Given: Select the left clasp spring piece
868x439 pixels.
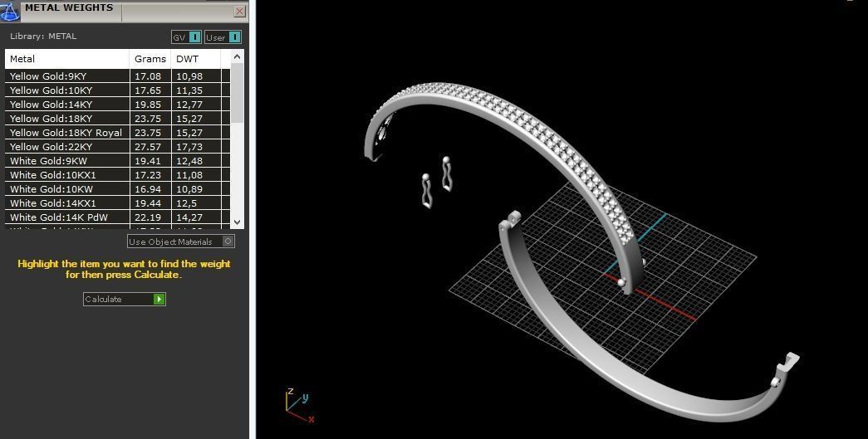Looking at the screenshot, I should (x=426, y=192).
